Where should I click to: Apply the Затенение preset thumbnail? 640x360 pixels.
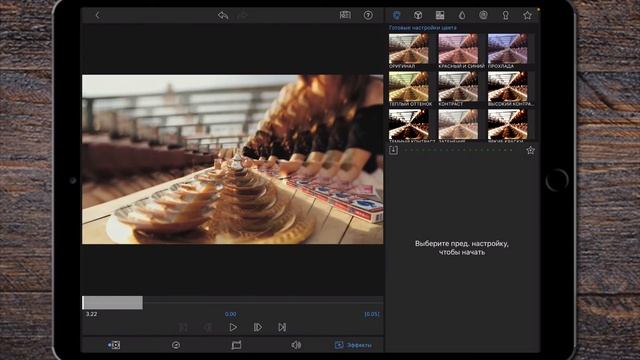click(458, 124)
